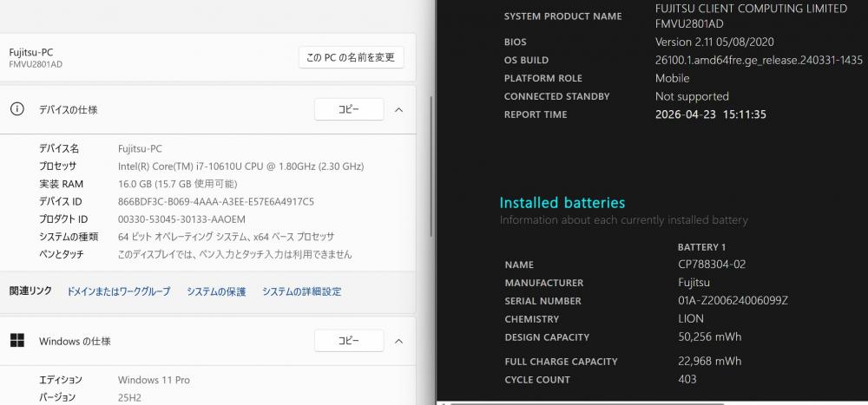Open the システムの保護 link

[x=216, y=291]
